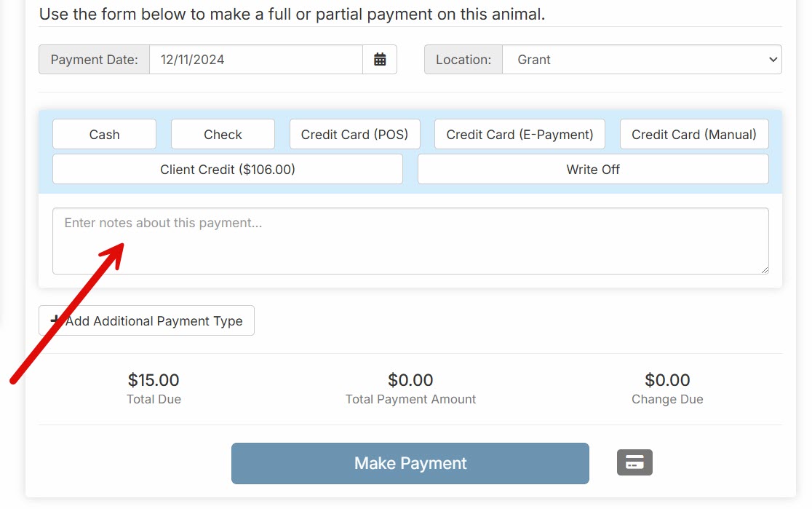Expand the Location dropdown showing Grant

[642, 60]
